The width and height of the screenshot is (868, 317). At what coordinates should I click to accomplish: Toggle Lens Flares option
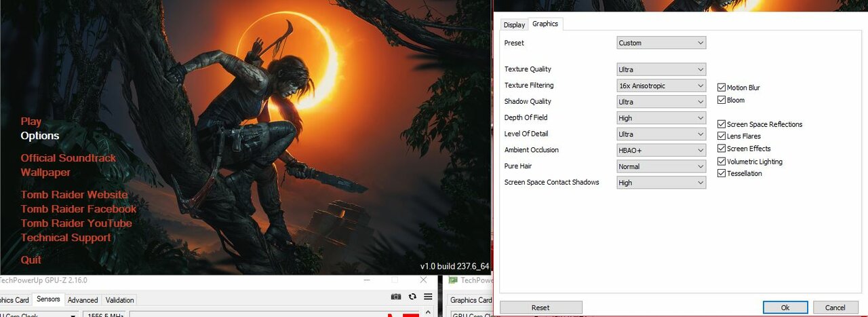click(x=722, y=136)
